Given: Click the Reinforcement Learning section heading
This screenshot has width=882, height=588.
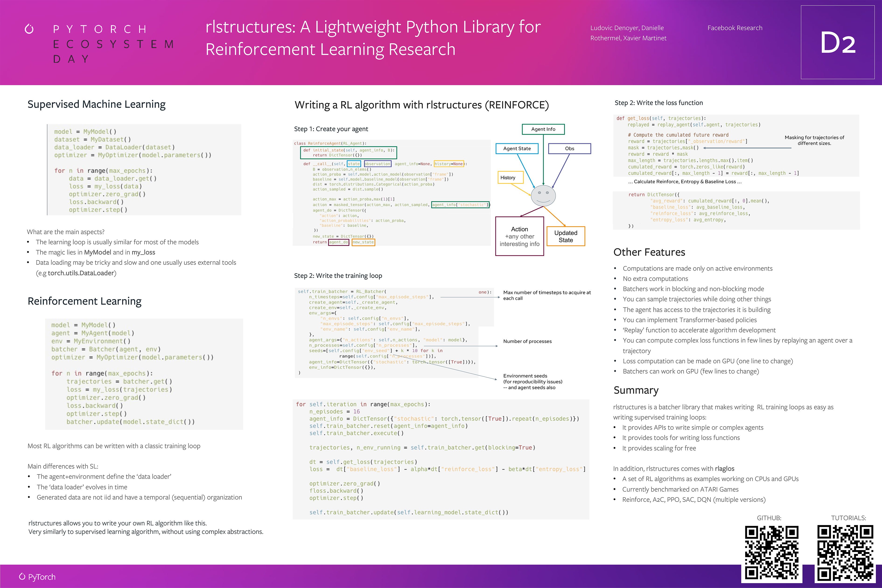Looking at the screenshot, I should pyautogui.click(x=84, y=301).
